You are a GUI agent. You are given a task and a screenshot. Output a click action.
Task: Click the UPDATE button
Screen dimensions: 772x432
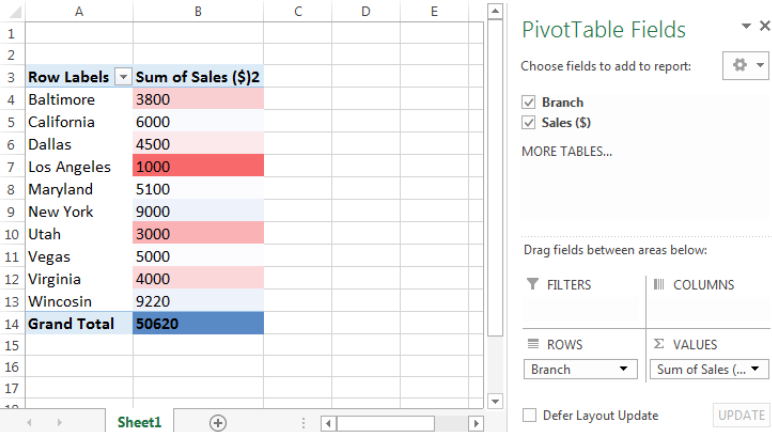[741, 415]
